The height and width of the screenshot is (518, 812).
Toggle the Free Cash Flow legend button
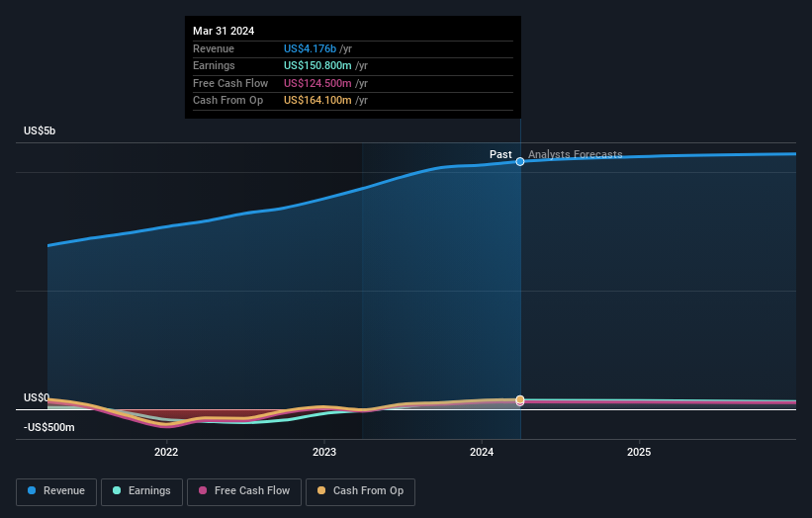[x=244, y=491]
